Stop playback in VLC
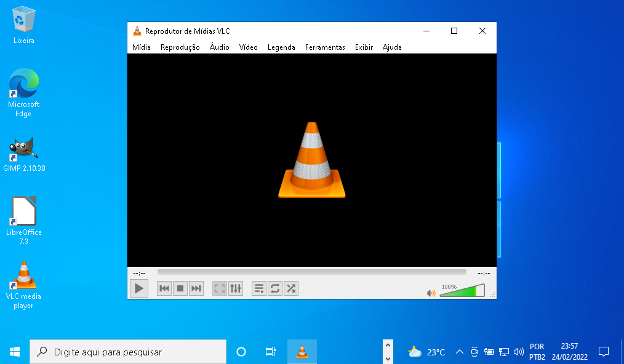The width and height of the screenshot is (624, 364). coord(180,288)
